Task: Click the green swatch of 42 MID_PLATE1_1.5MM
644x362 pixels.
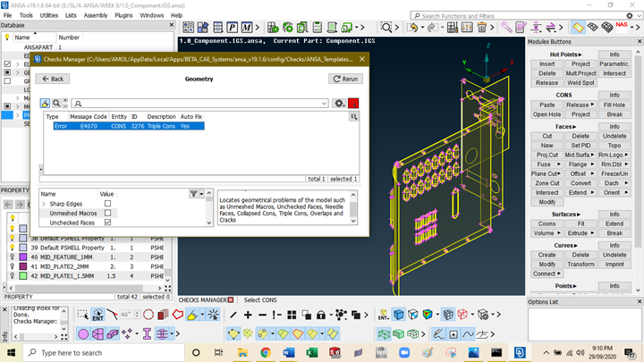Action: pyautogui.click(x=23, y=276)
